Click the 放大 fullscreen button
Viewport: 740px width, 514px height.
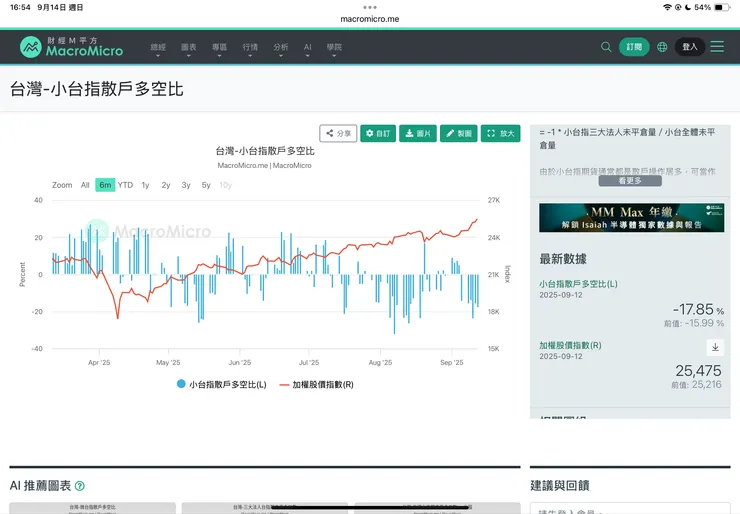pos(500,133)
